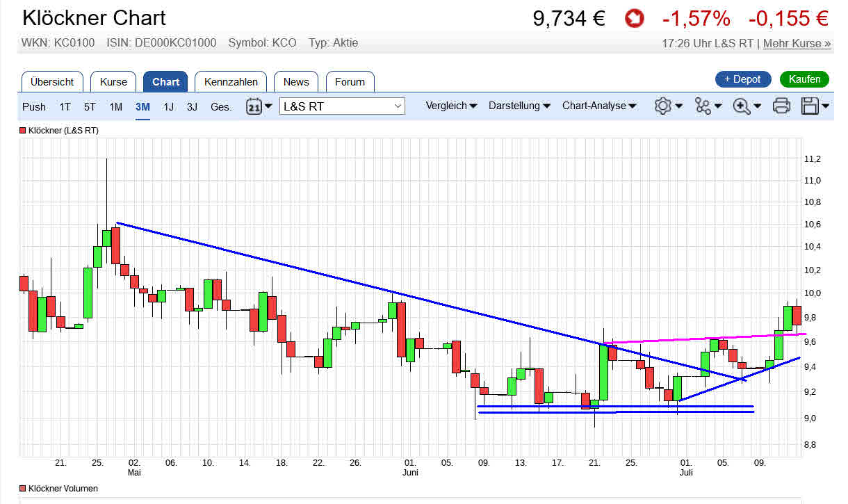Open the calendar date picker icon
The height and width of the screenshot is (504, 848).
point(254,106)
